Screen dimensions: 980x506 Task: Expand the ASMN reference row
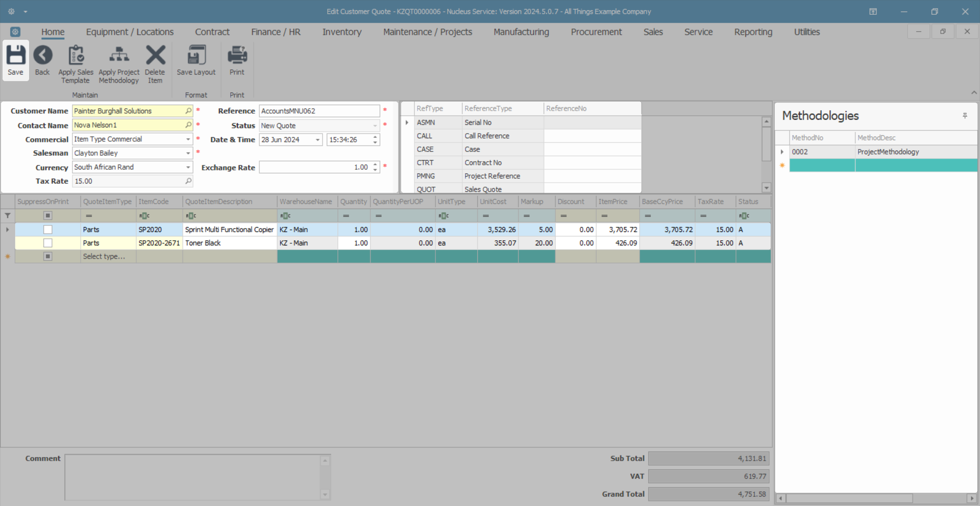[x=407, y=122]
